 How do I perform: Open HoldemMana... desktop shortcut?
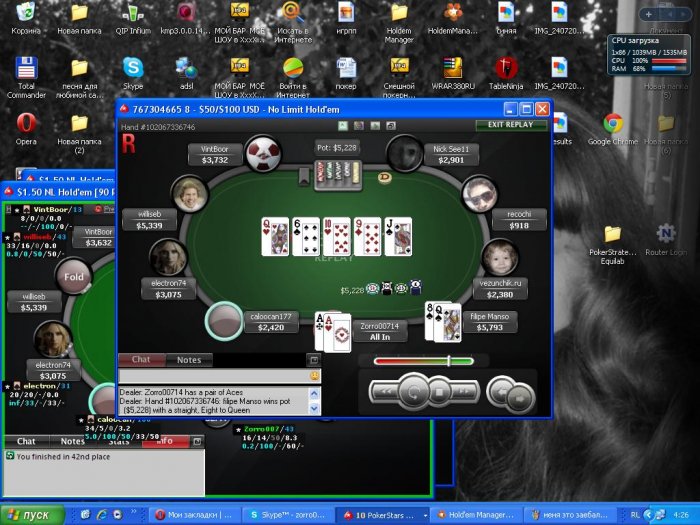click(x=453, y=19)
